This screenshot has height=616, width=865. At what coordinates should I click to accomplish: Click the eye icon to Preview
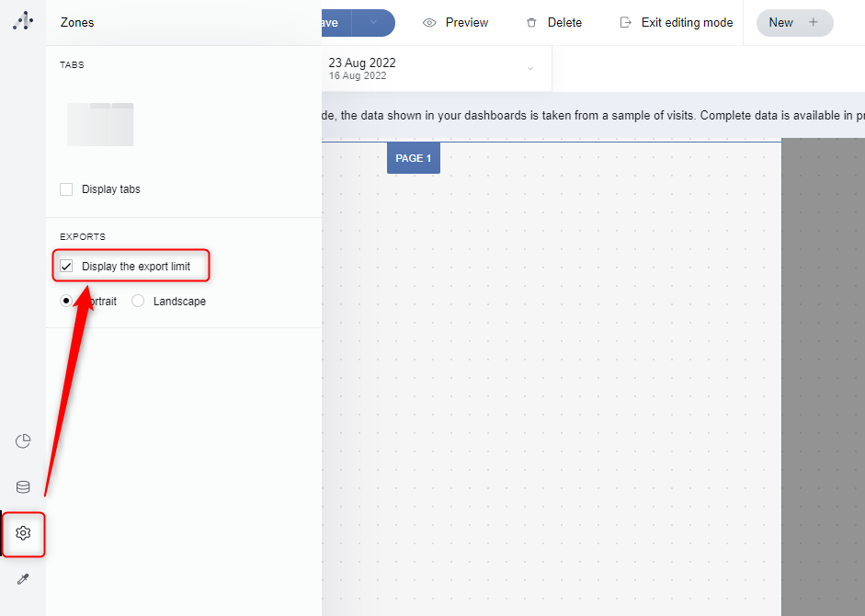pyautogui.click(x=429, y=23)
